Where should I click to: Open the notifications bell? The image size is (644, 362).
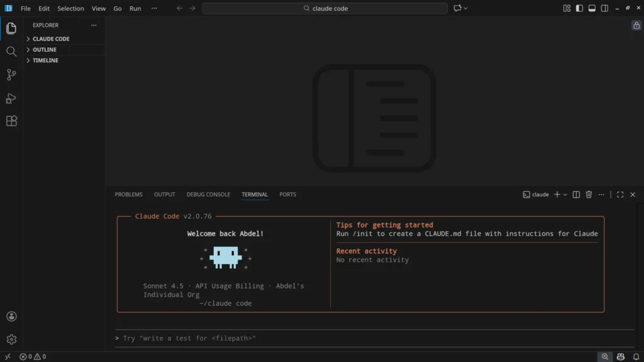[636, 357]
